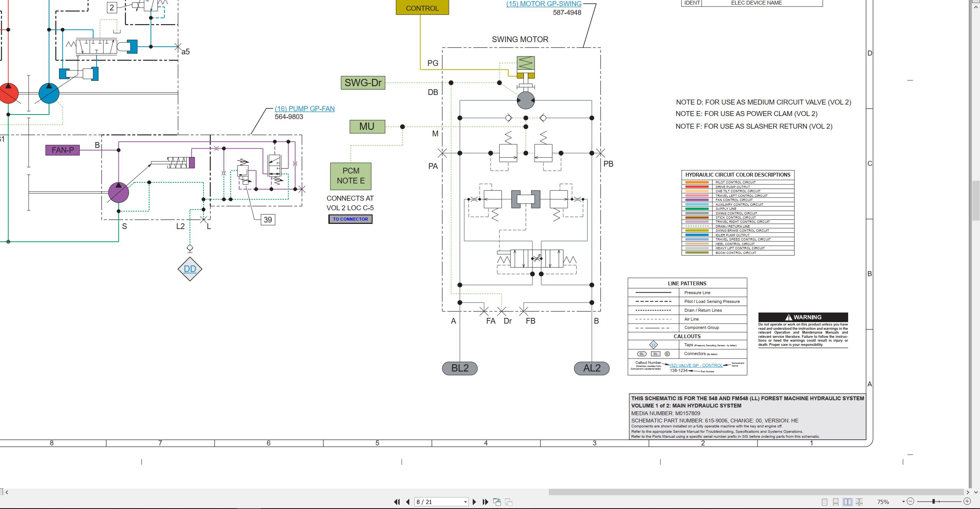Screen dimensions: 980x509
Task: Open the page number dropdown
Action: [465, 502]
